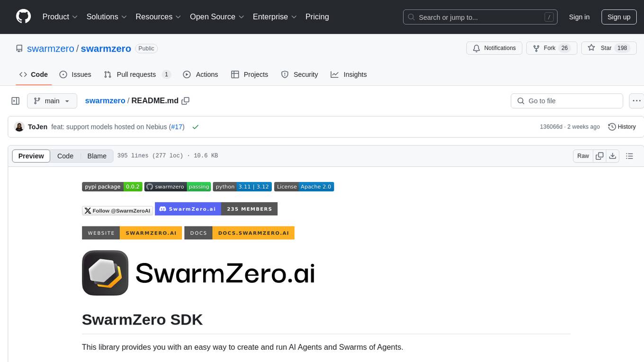
Task: Click the star count 198
Action: click(622, 48)
